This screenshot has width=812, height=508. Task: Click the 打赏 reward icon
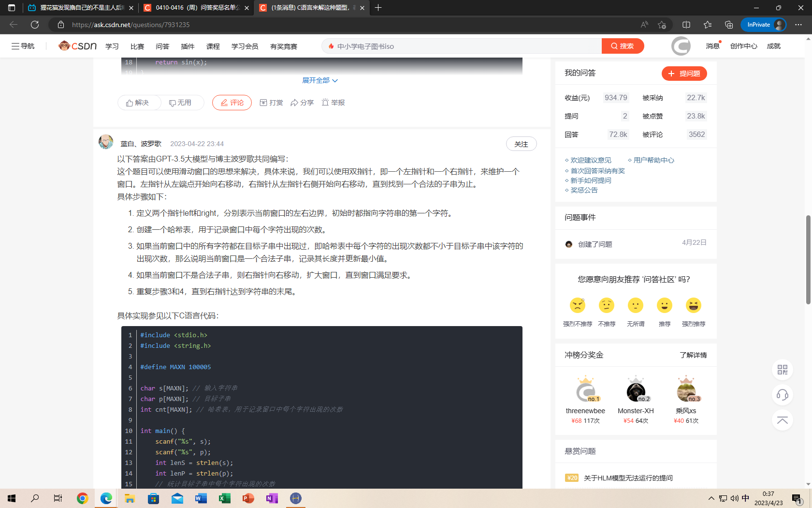click(x=271, y=103)
